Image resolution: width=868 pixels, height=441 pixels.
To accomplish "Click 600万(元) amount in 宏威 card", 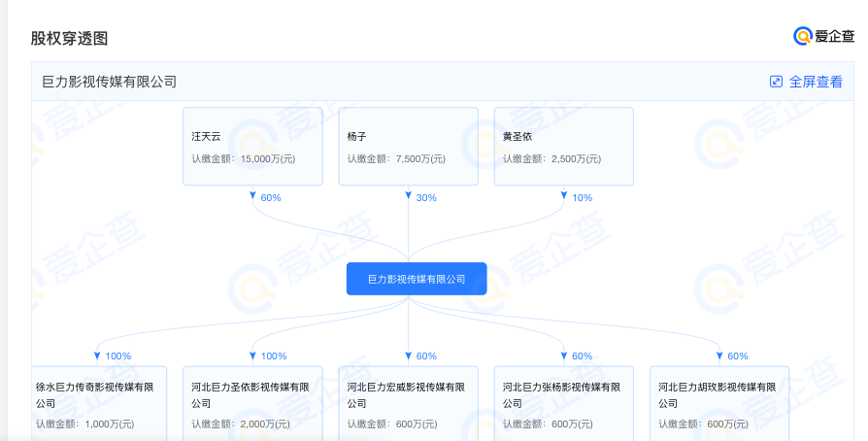I will click(x=417, y=424).
